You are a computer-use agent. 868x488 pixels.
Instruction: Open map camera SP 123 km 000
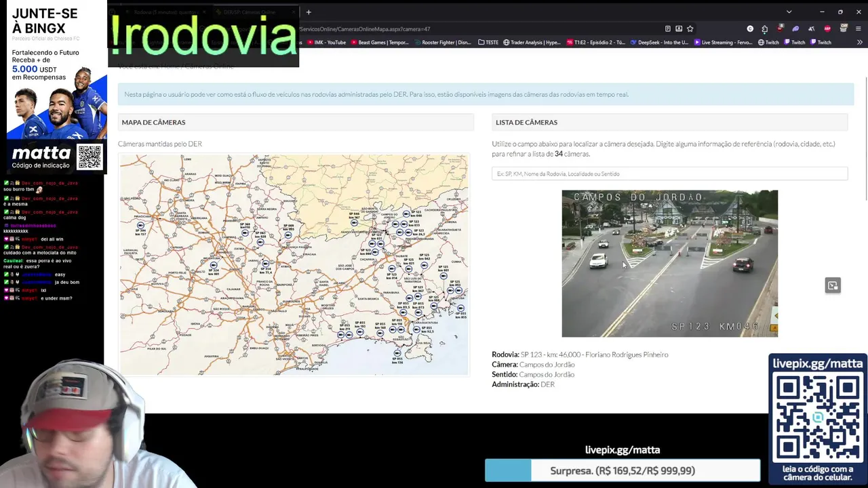(x=375, y=252)
